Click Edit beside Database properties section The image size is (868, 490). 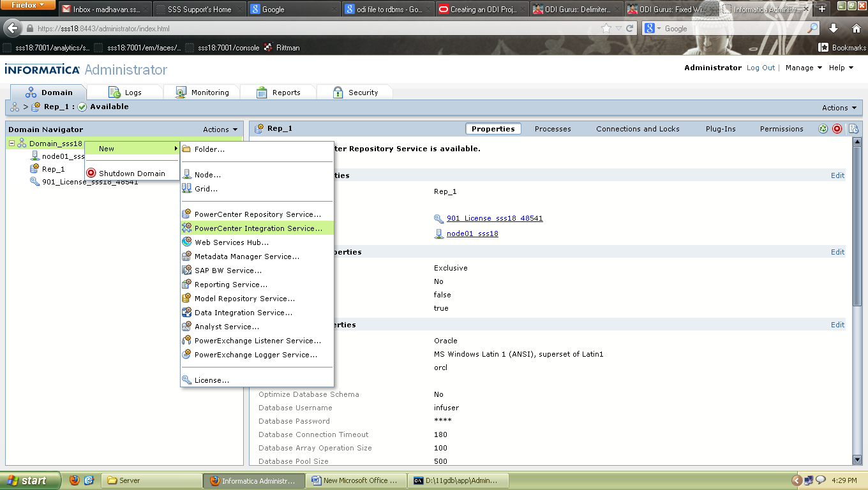(x=837, y=325)
